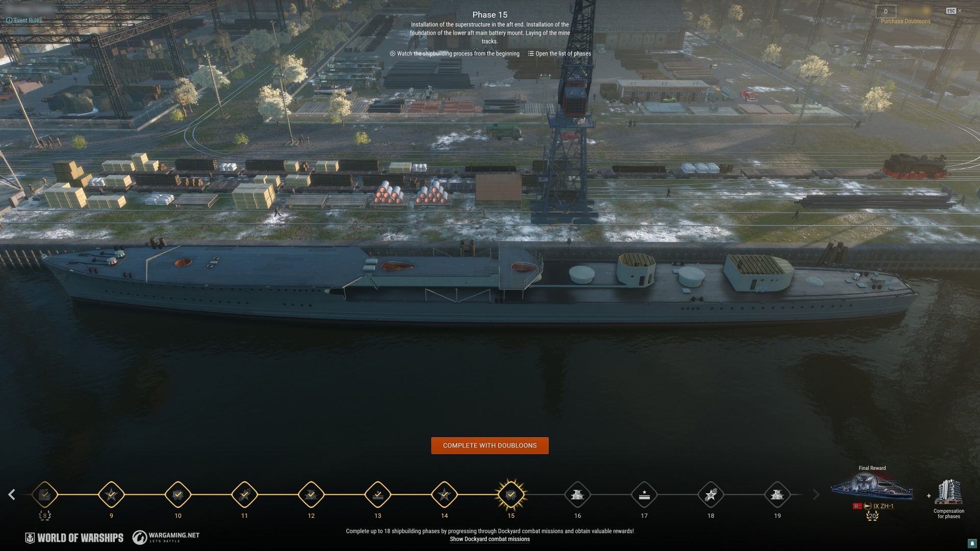
Task: Select the phase 16 ship icon
Action: point(577,494)
